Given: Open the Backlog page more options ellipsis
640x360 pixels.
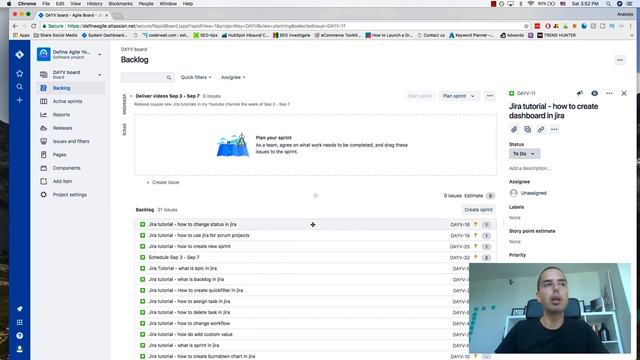Looking at the screenshot, I should 620,60.
